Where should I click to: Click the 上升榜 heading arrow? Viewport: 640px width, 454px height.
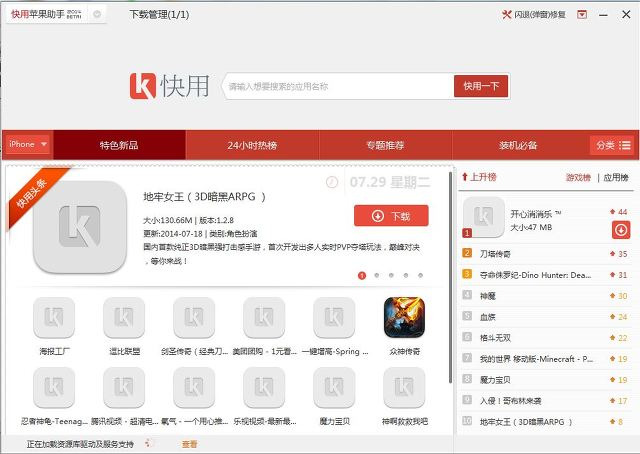pos(464,177)
